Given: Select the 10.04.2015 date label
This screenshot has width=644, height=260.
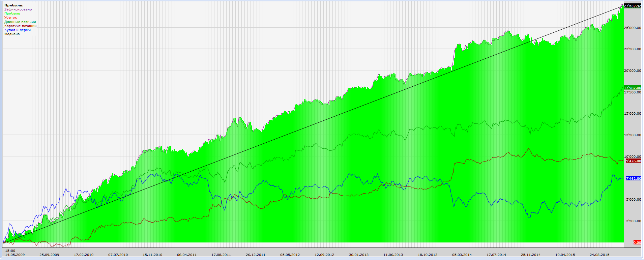Looking at the screenshot, I should [565, 255].
